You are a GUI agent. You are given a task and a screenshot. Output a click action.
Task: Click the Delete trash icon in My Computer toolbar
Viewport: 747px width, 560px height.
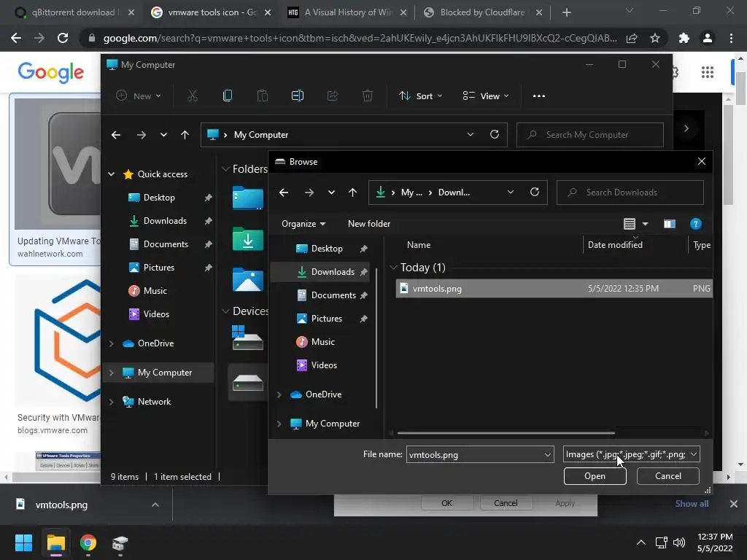[368, 96]
